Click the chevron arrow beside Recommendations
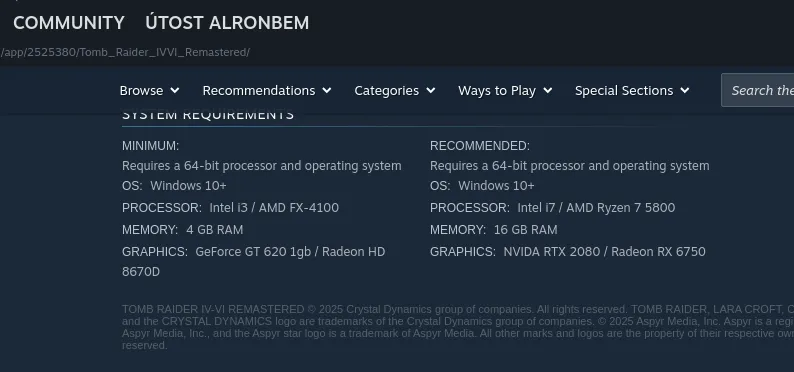794x372 pixels. pos(327,91)
